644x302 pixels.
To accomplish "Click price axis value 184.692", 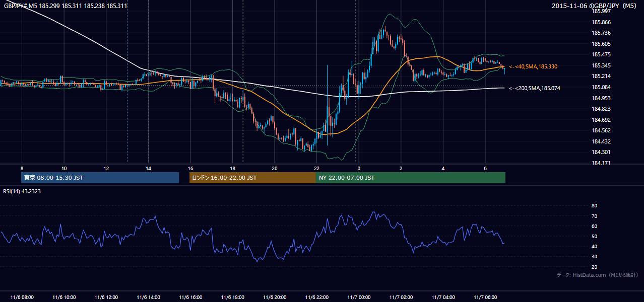I will pos(601,119).
